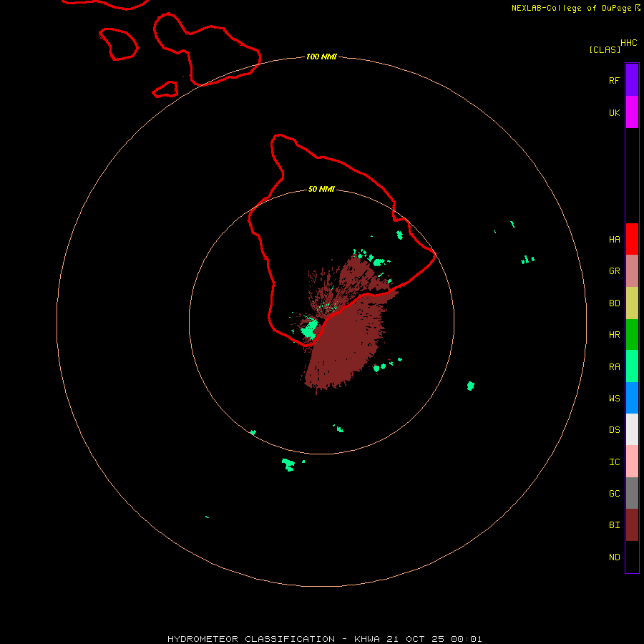Click the '00:01' timestamp text
The height and width of the screenshot is (644, 644).
point(466,639)
